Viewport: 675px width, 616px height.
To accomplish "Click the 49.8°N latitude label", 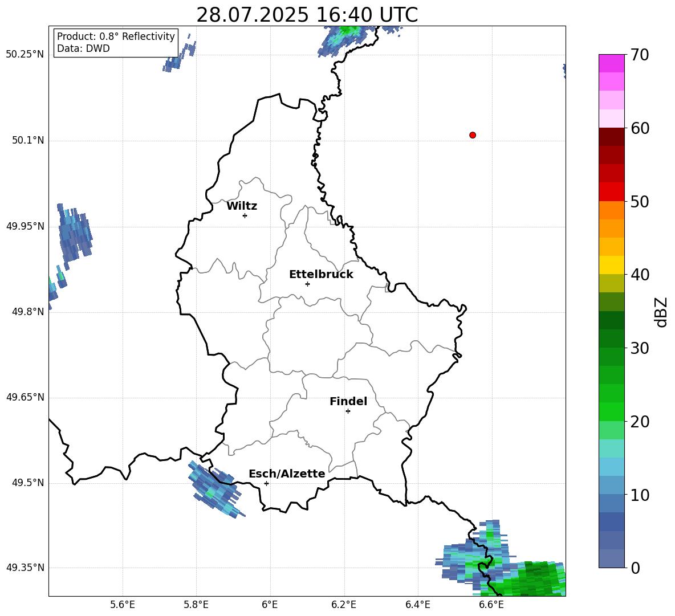I will (x=28, y=312).
